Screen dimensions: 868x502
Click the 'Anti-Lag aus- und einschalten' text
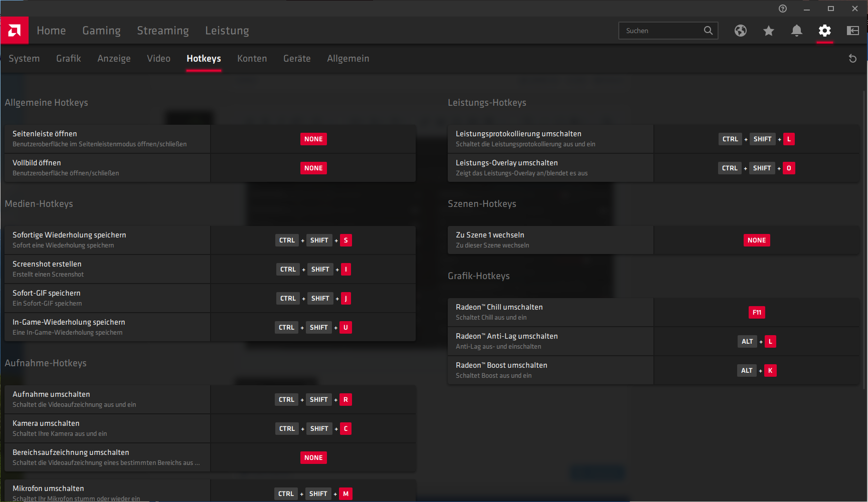[x=498, y=347]
